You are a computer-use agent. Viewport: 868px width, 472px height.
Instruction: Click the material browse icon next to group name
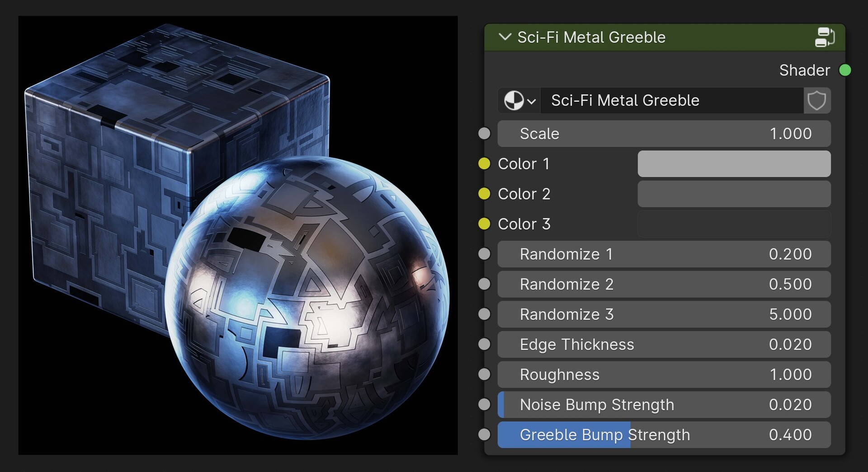click(518, 101)
